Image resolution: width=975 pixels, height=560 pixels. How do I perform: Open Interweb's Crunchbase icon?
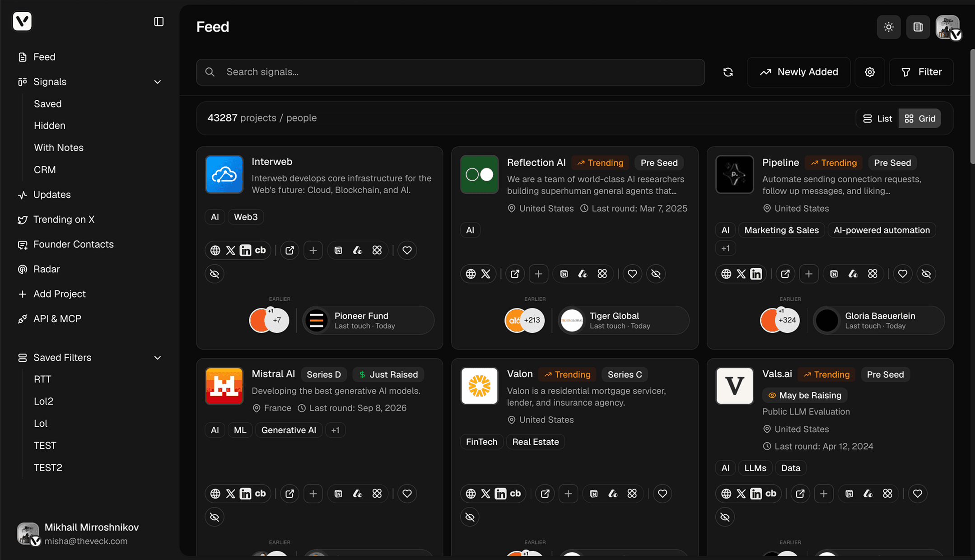(261, 250)
